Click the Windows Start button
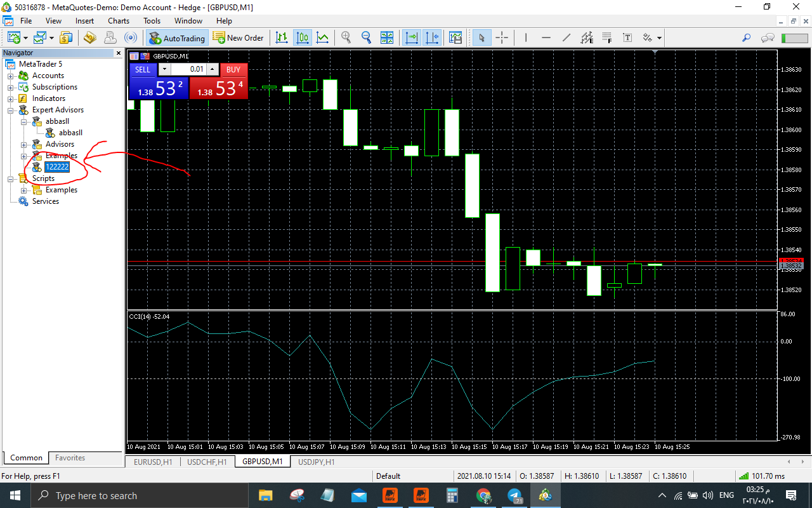Image resolution: width=812 pixels, height=508 pixels. 15,495
